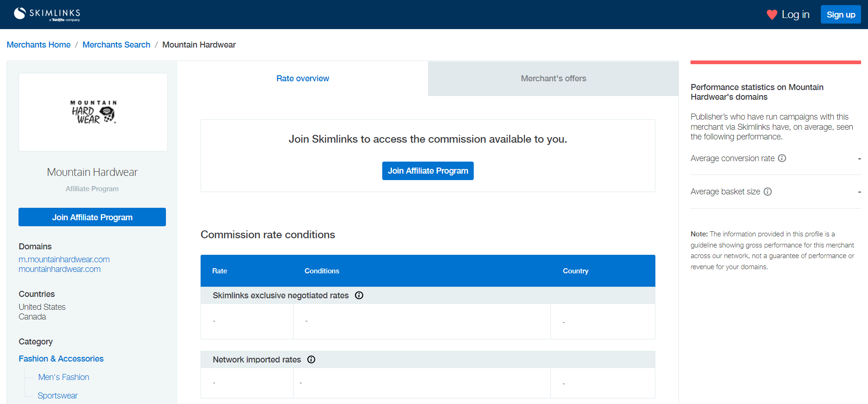Click info icon beside Average basket size

pyautogui.click(x=767, y=192)
